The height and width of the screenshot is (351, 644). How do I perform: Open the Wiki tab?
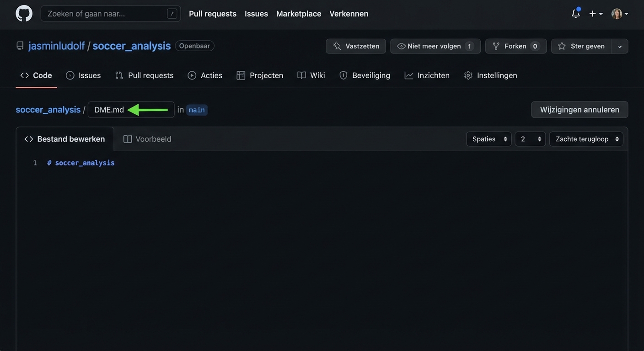pos(311,75)
